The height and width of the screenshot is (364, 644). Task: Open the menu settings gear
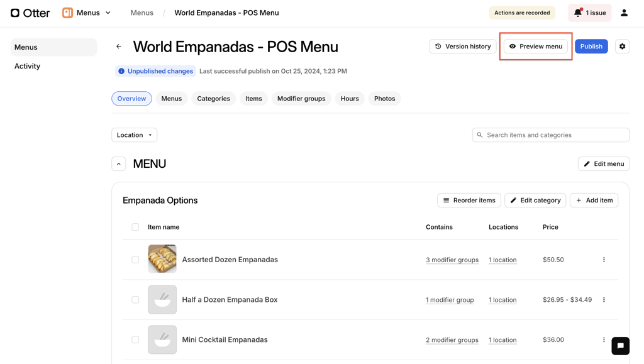coord(622,47)
